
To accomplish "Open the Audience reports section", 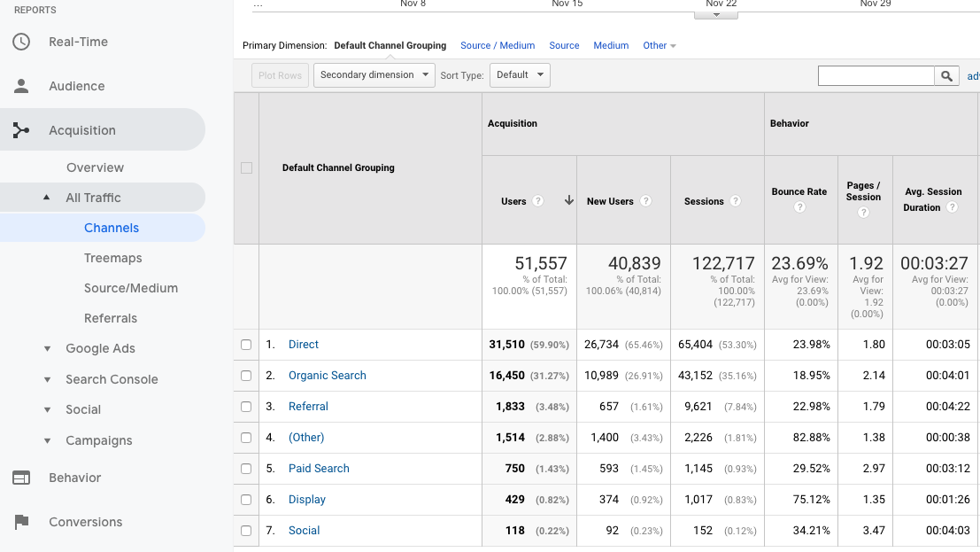I will [x=77, y=86].
